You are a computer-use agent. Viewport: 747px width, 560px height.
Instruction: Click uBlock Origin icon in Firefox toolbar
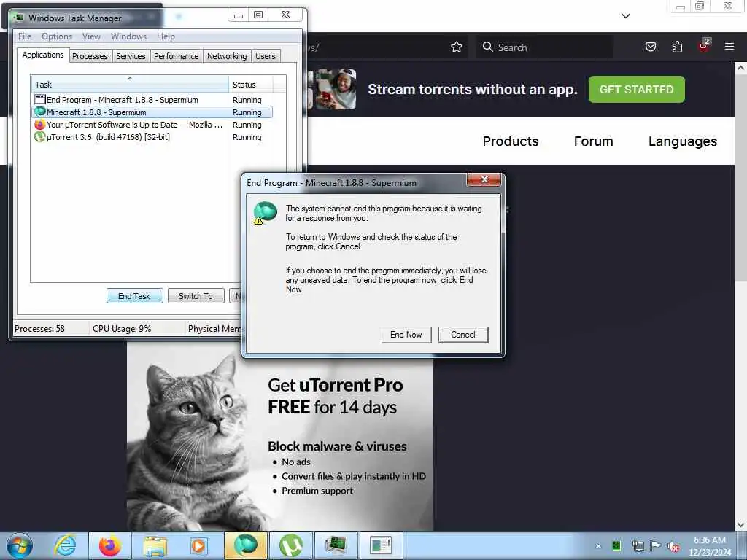[704, 46]
